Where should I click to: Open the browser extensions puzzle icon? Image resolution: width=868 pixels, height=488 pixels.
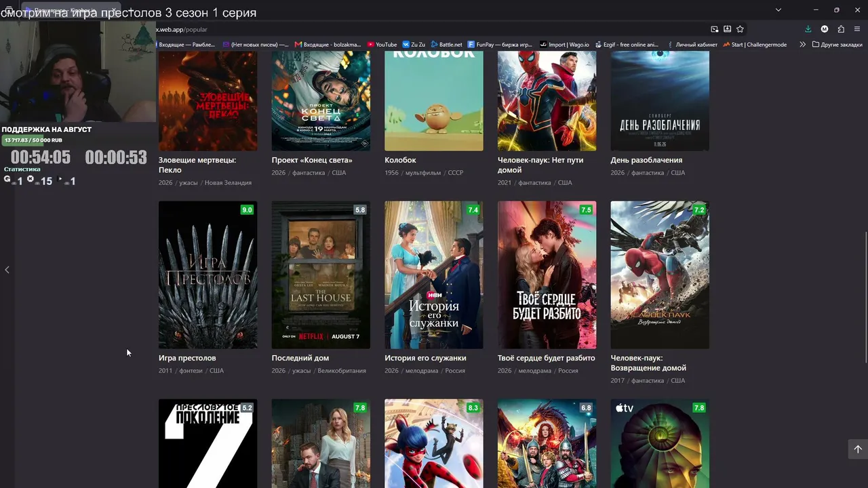tap(841, 29)
